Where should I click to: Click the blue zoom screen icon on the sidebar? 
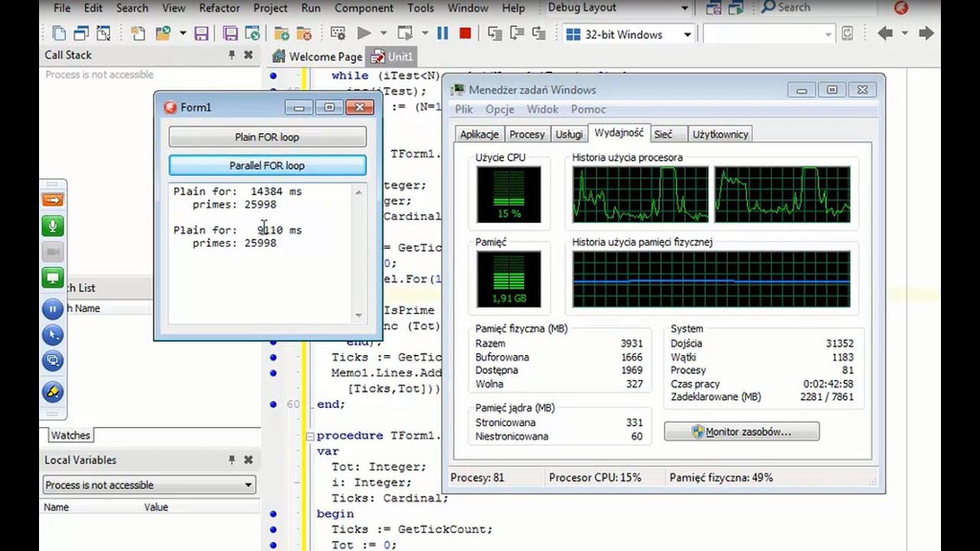53,360
